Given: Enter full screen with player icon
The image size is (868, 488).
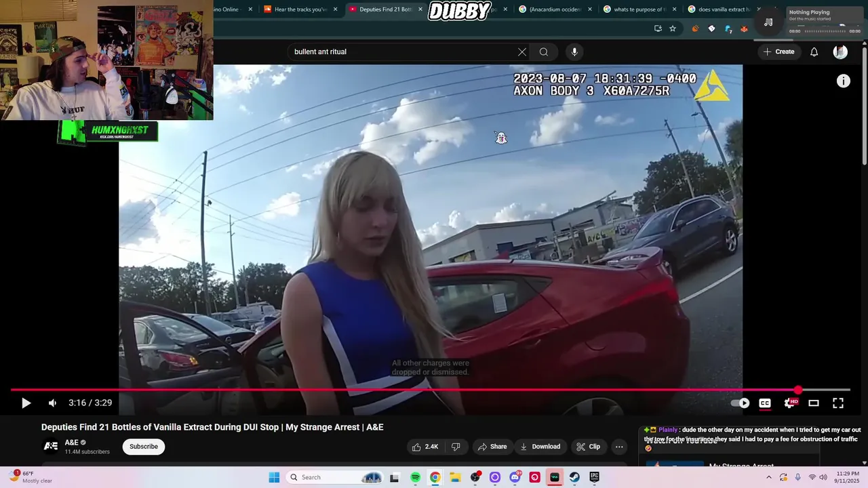Looking at the screenshot, I should (838, 403).
